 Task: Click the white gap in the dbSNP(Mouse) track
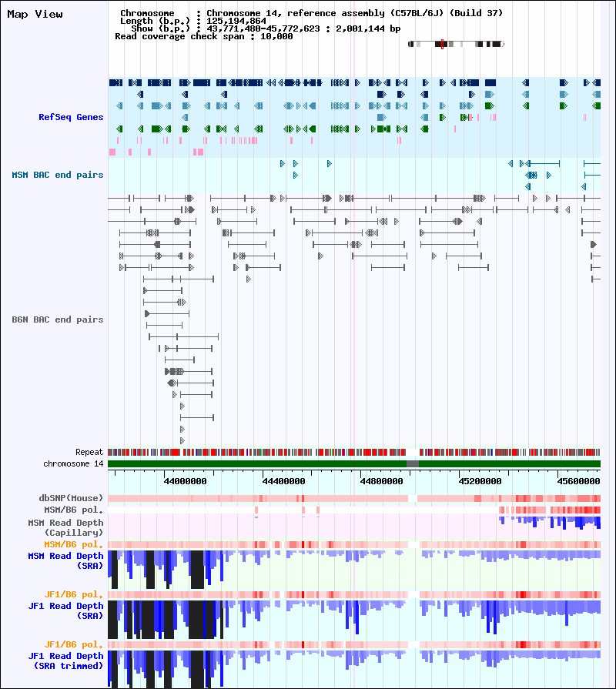tap(413, 498)
